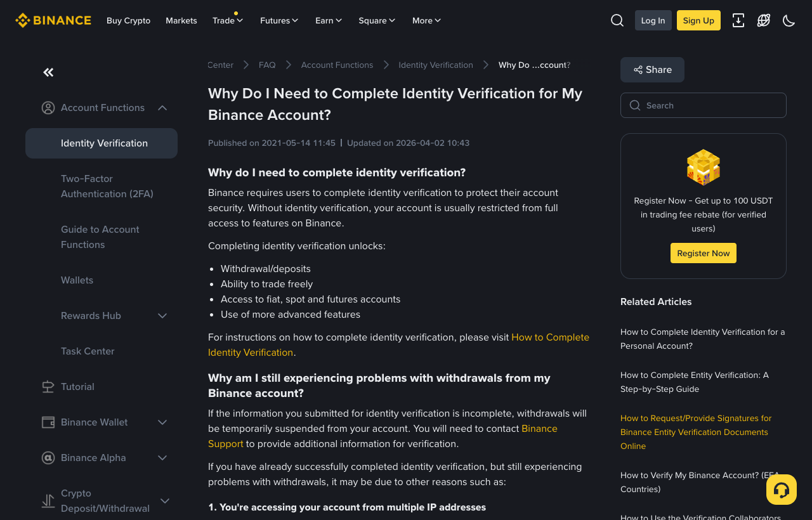812x520 pixels.
Task: Click the Account Functions user icon
Action: [48, 108]
